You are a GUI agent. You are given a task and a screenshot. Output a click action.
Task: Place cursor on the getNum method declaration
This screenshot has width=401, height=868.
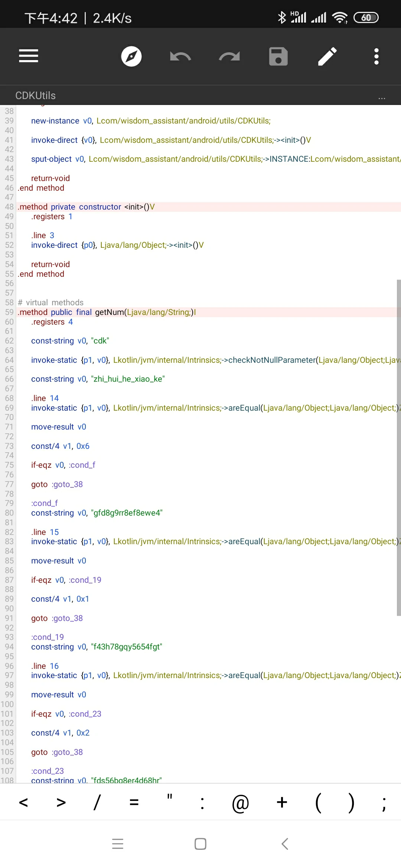tap(108, 312)
